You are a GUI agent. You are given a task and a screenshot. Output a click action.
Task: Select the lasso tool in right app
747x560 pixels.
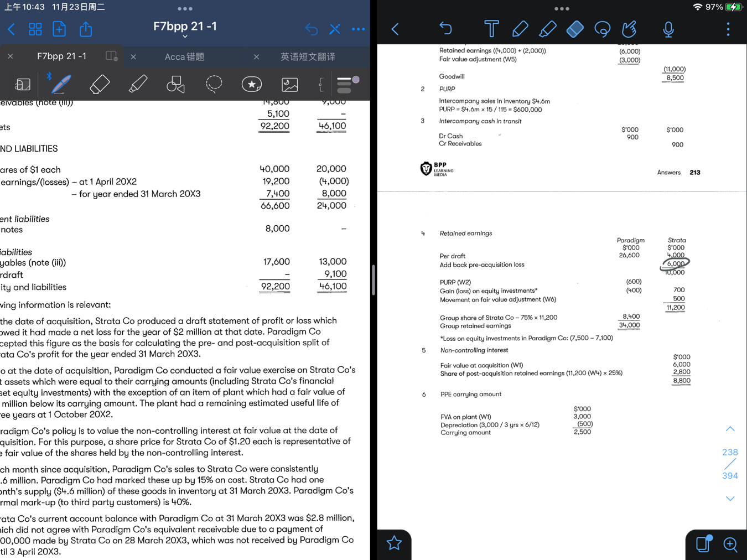click(x=602, y=29)
